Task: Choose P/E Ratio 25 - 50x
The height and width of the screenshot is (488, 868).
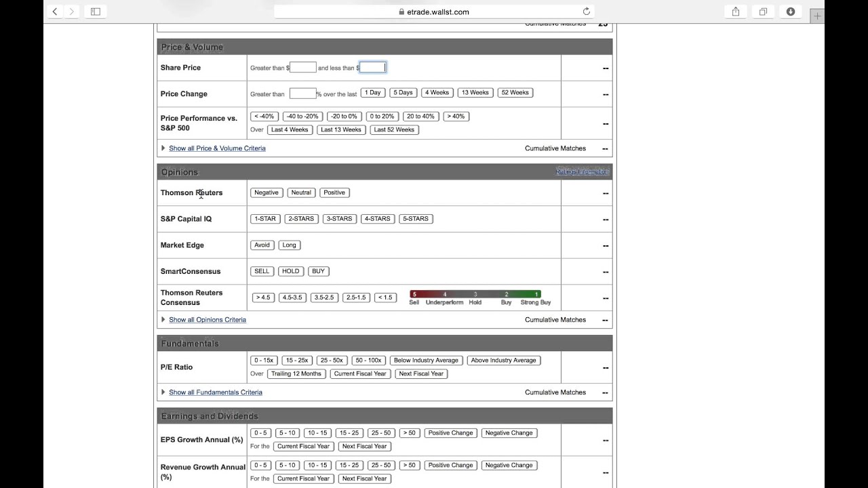Action: (332, 361)
